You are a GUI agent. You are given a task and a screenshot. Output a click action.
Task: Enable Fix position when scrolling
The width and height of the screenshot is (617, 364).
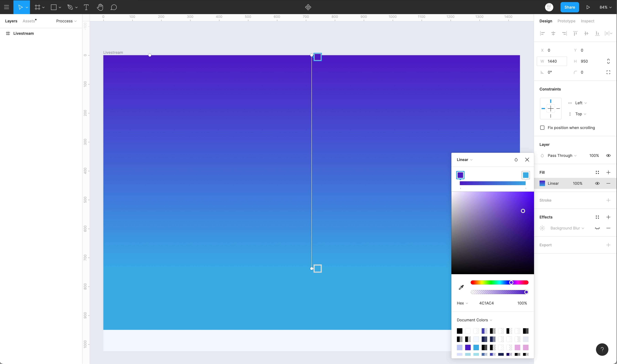542,127
